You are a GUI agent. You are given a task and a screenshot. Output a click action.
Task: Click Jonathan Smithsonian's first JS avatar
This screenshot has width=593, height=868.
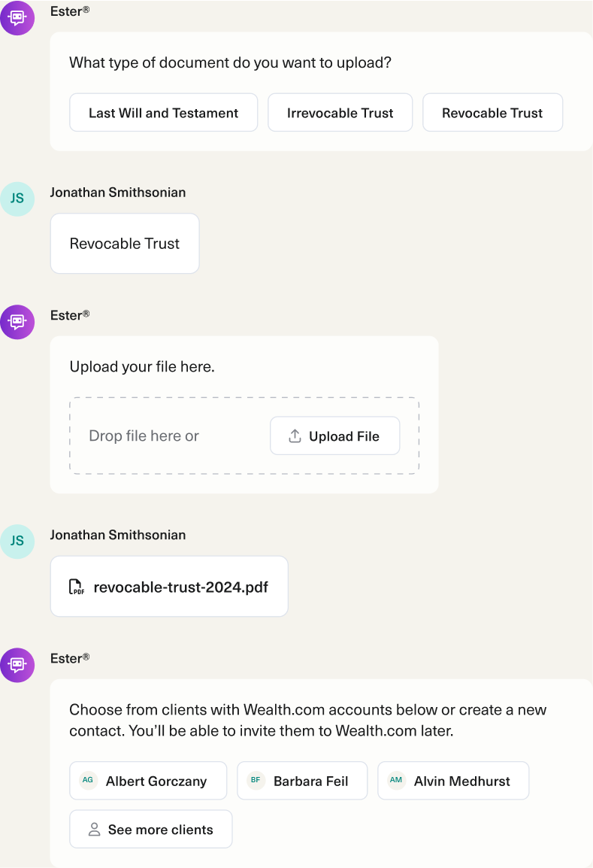[x=17, y=199]
